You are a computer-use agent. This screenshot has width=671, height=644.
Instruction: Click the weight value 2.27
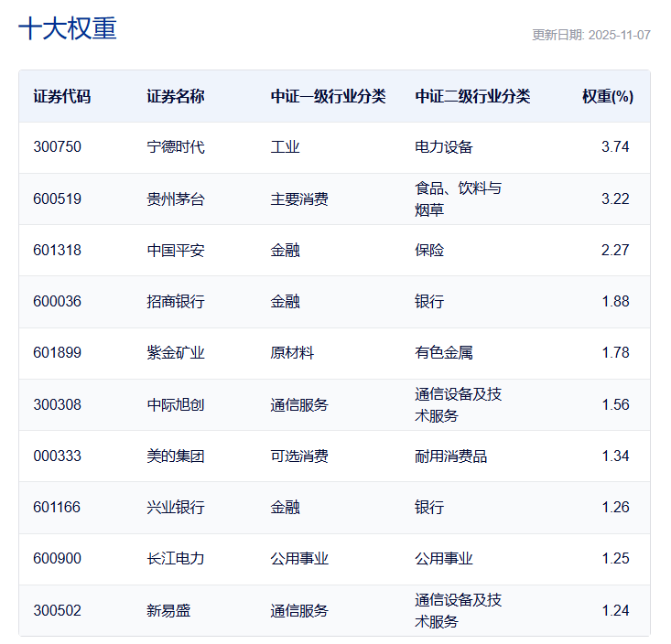pos(615,250)
